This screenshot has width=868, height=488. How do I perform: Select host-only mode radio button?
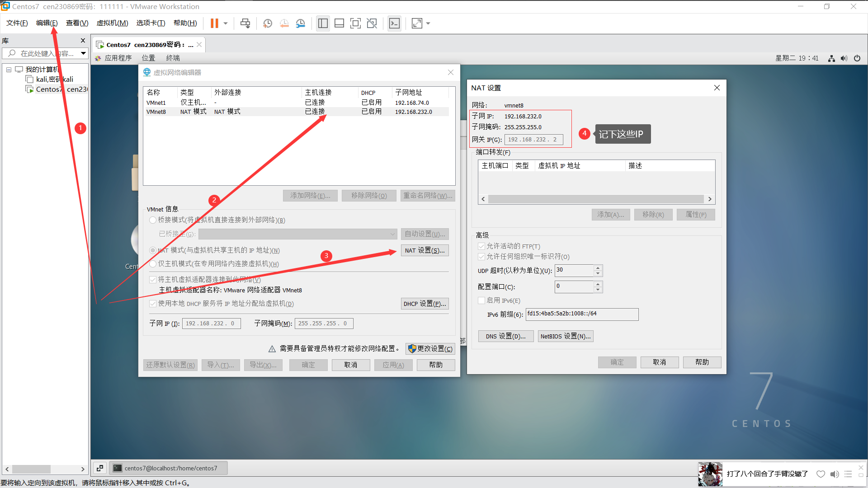(153, 264)
